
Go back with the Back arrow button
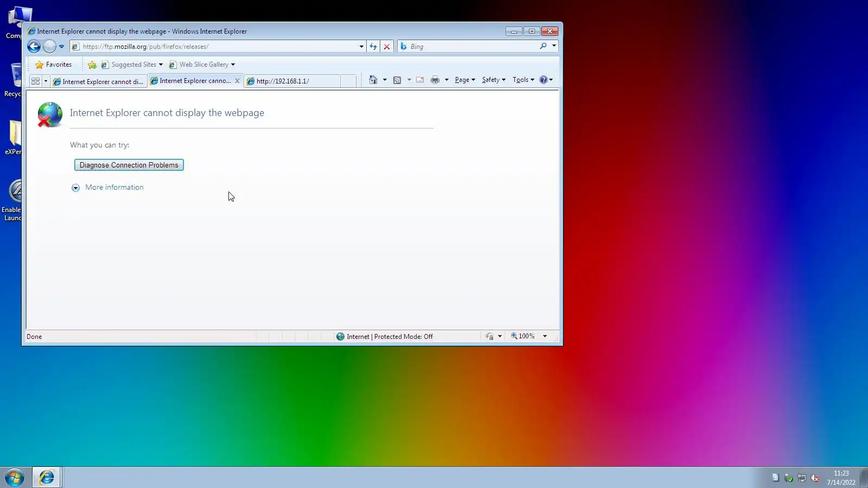coord(34,47)
